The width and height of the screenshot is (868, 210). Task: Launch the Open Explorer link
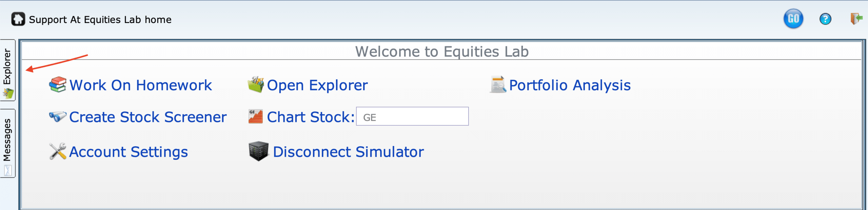click(x=317, y=85)
